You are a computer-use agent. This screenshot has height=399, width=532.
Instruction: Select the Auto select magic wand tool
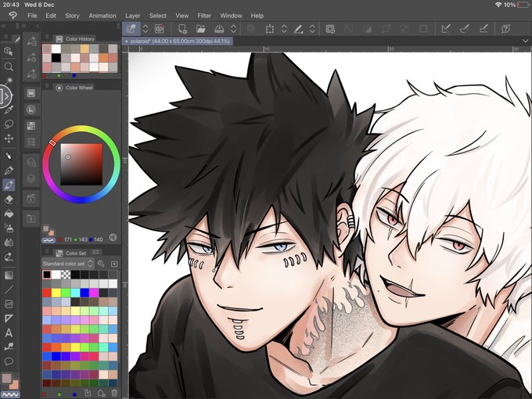point(9,81)
